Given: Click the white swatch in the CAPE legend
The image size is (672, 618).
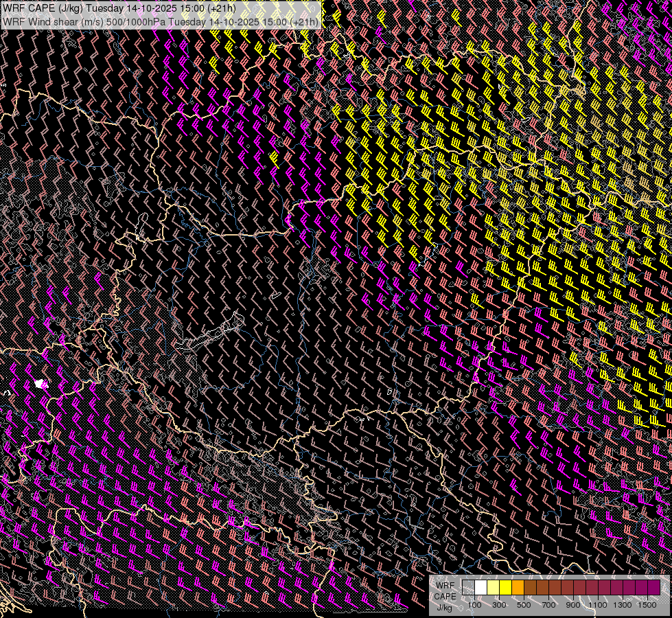Looking at the screenshot, I should [480, 587].
